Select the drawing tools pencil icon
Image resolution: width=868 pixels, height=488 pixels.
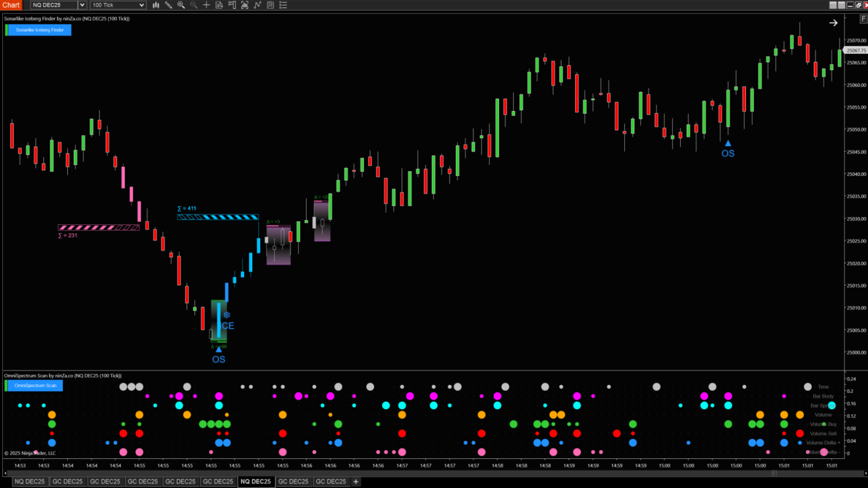point(169,5)
